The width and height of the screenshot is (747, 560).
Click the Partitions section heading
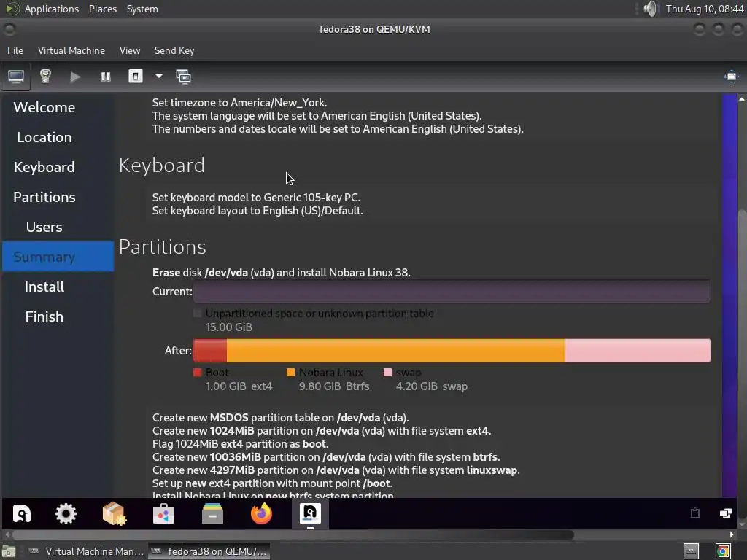point(163,246)
